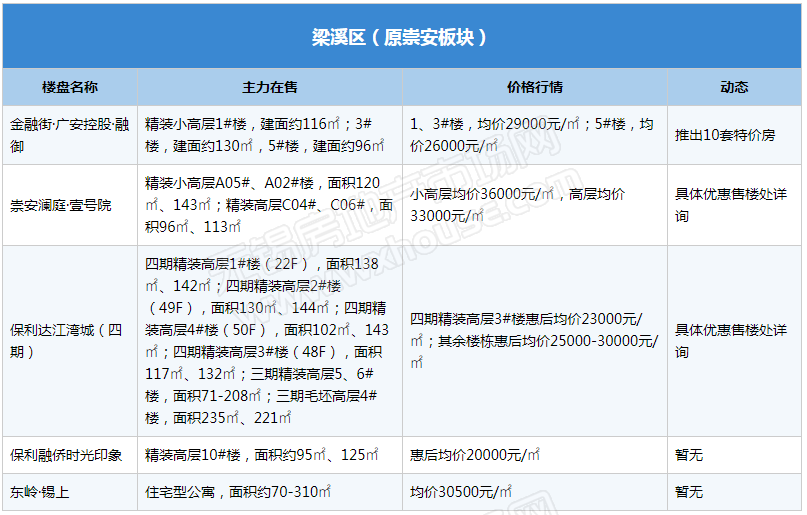Select the 1、3#楼均价29000元/㎡ price cell
Screen dimensions: 807x515
[x=535, y=135]
